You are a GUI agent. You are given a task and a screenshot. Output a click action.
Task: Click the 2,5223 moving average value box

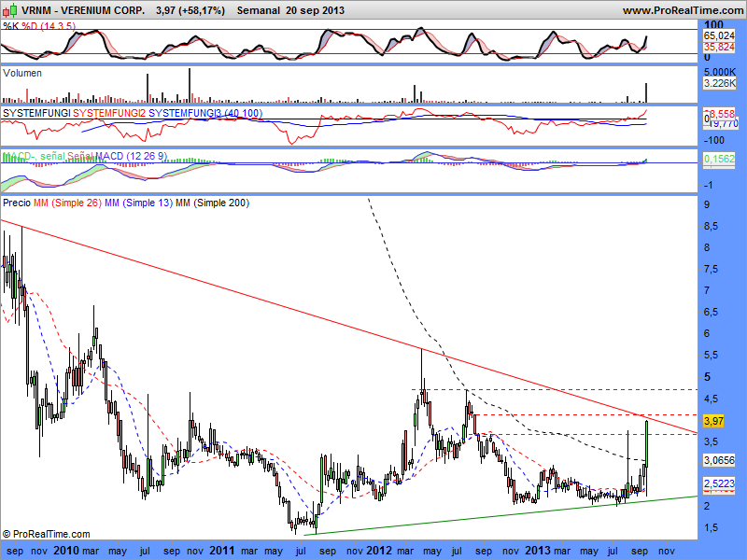click(x=719, y=483)
